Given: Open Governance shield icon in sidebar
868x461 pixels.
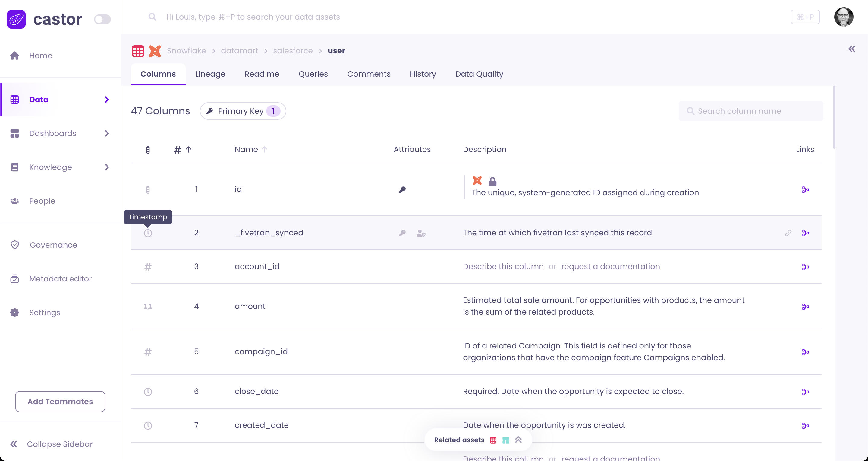Looking at the screenshot, I should coord(15,245).
